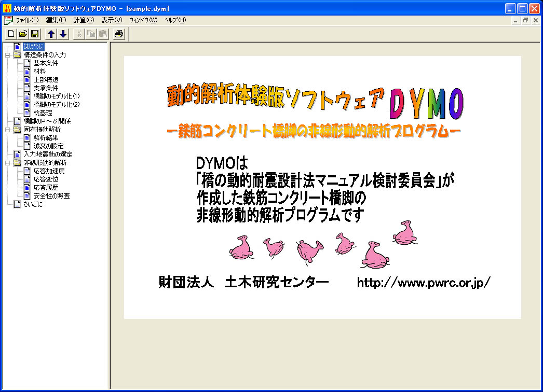Click the 構造条件の入力 folder label

45,54
